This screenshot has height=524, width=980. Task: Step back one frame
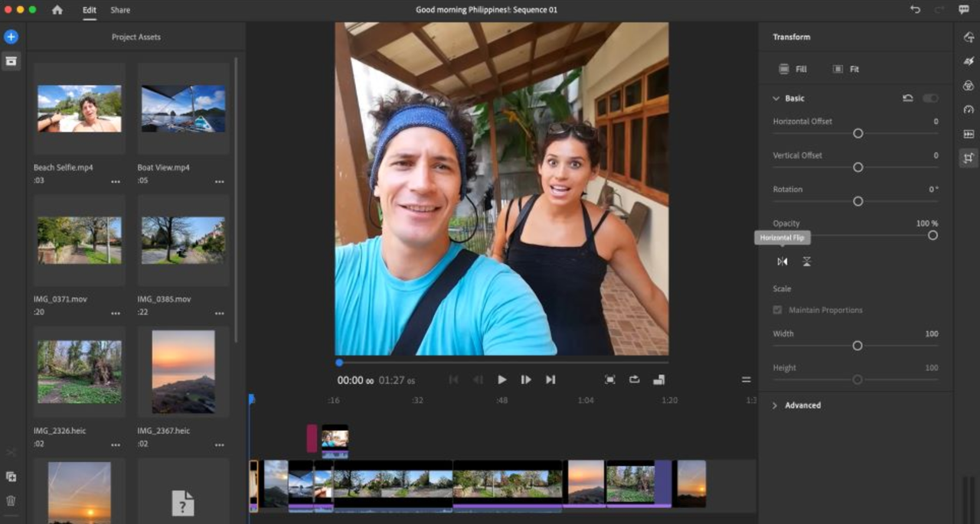(x=478, y=379)
